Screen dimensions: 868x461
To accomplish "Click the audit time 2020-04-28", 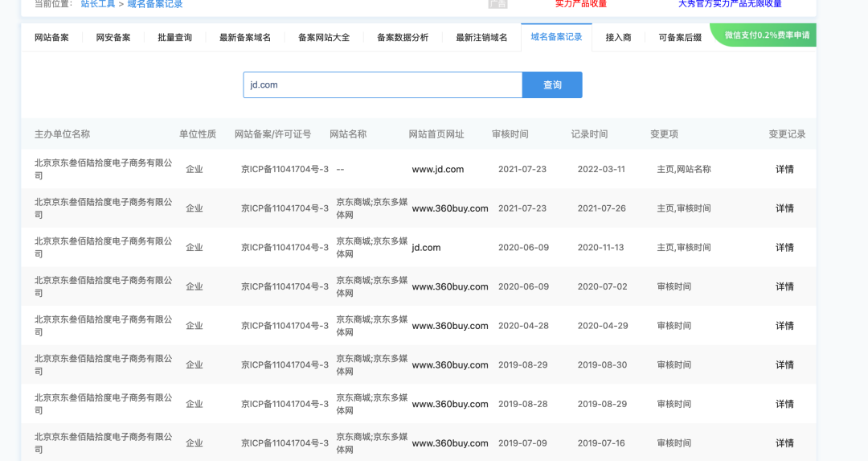I will pos(524,326).
